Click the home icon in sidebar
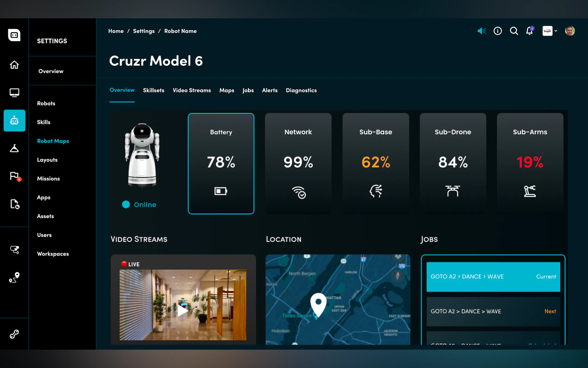The width and height of the screenshot is (588, 368). click(14, 65)
